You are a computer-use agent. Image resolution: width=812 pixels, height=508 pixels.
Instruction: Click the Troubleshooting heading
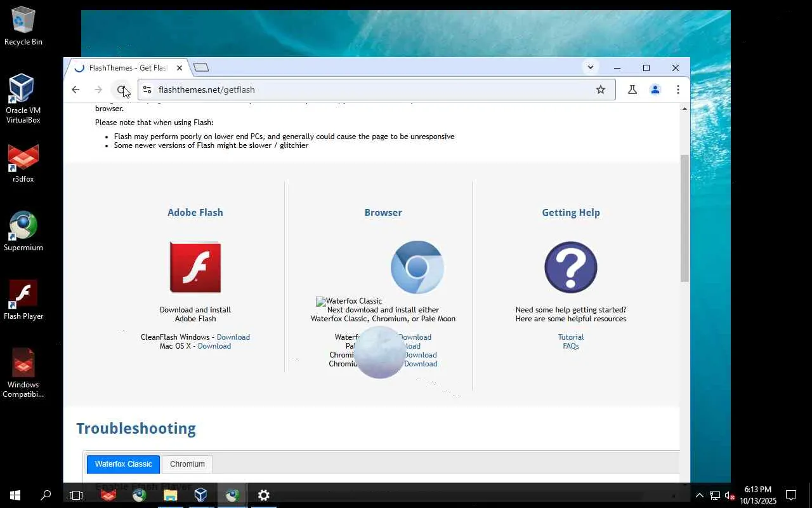(136, 428)
